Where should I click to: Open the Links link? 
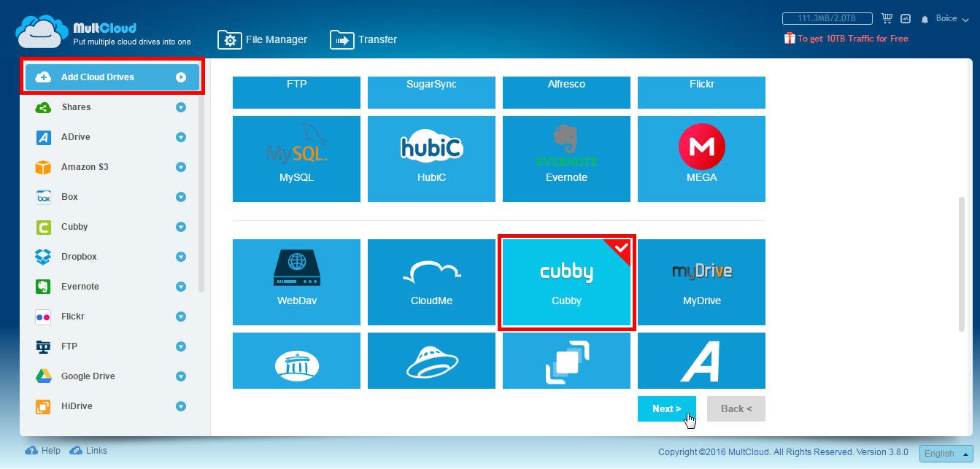[88, 451]
